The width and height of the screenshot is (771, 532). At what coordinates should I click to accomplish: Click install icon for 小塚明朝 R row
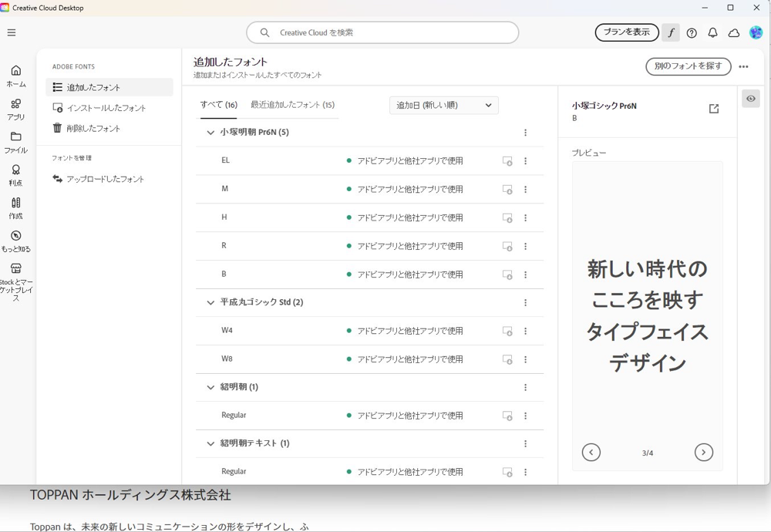pyautogui.click(x=507, y=246)
